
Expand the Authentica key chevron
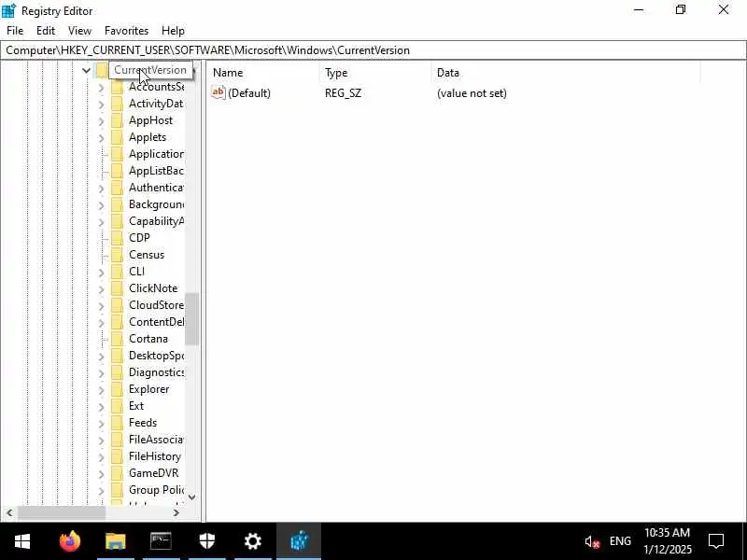[101, 189]
